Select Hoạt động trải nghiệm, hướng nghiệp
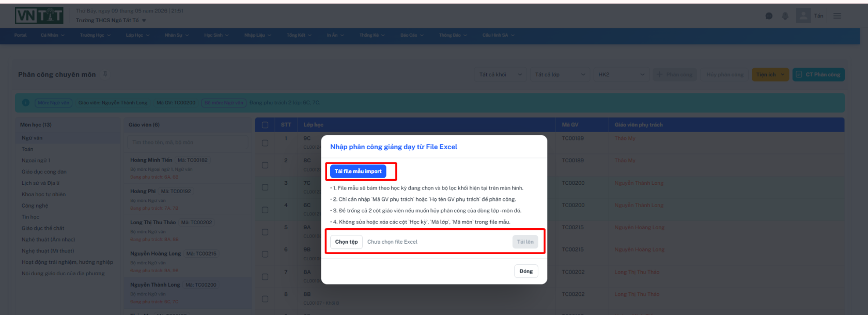Screen dimensions: 868x315 tap(68, 262)
